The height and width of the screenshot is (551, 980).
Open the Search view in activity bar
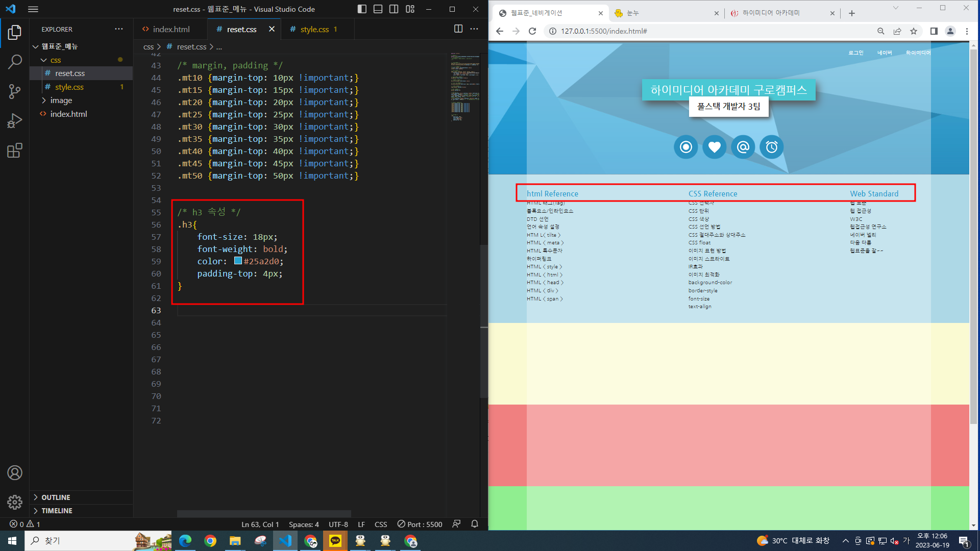coord(15,62)
